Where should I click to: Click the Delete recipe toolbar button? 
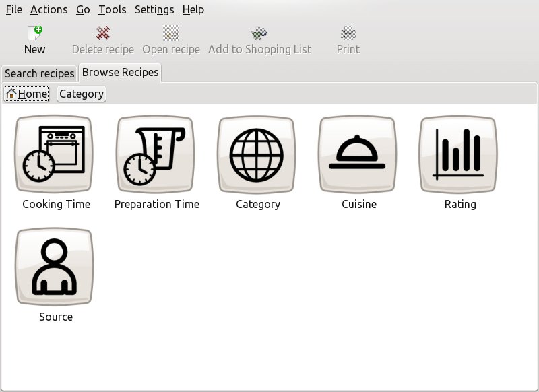[x=103, y=40]
